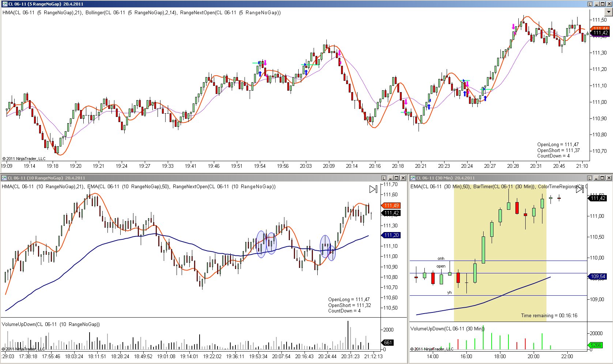Select the Bollinger indicator label in top chart
613x364 pixels.
tap(131, 12)
